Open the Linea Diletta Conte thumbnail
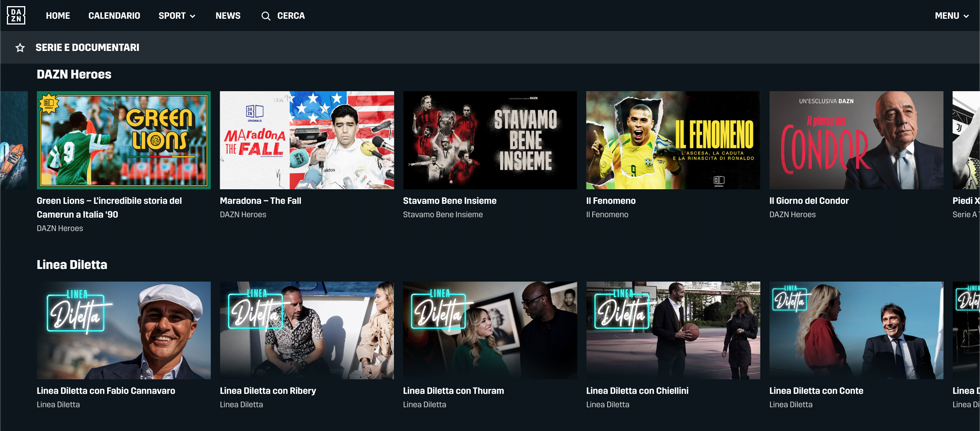980x431 pixels. [856, 330]
